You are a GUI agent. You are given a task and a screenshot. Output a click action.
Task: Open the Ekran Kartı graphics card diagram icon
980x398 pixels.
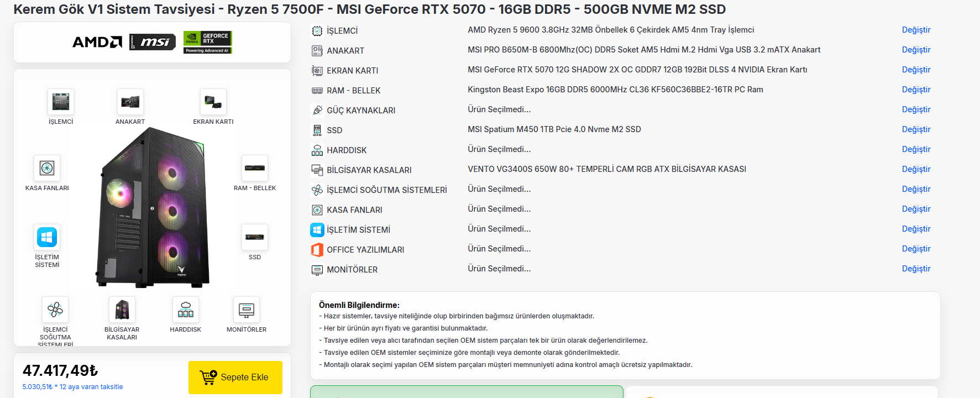coord(213,102)
